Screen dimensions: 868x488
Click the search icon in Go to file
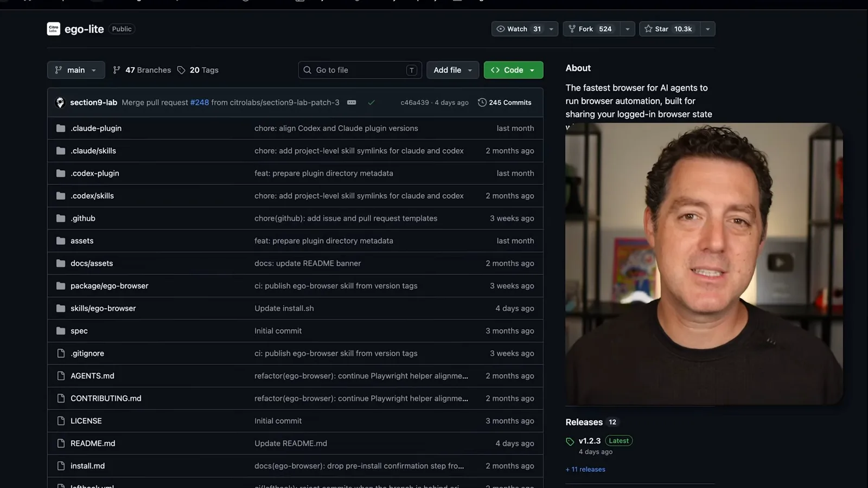307,70
